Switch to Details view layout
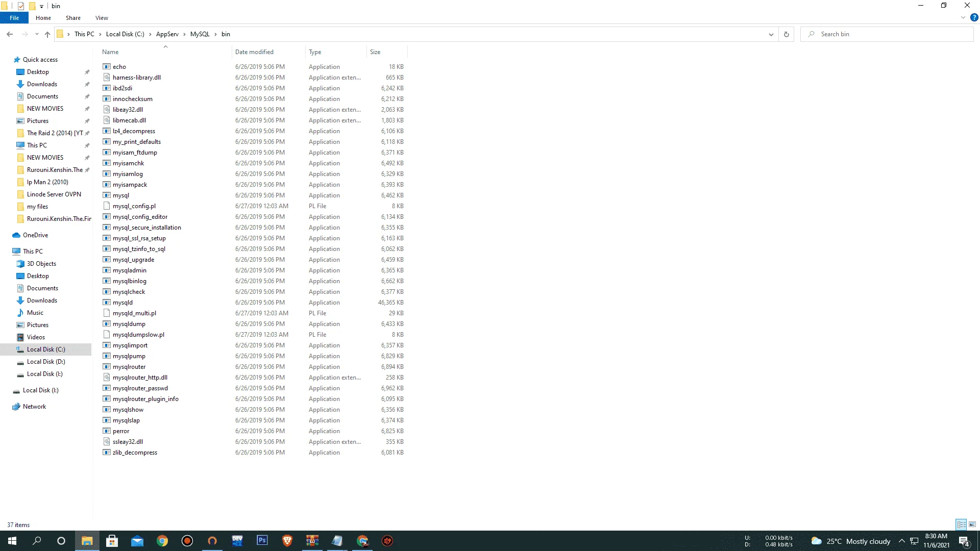Screen dimensions: 980x551 point(961,524)
